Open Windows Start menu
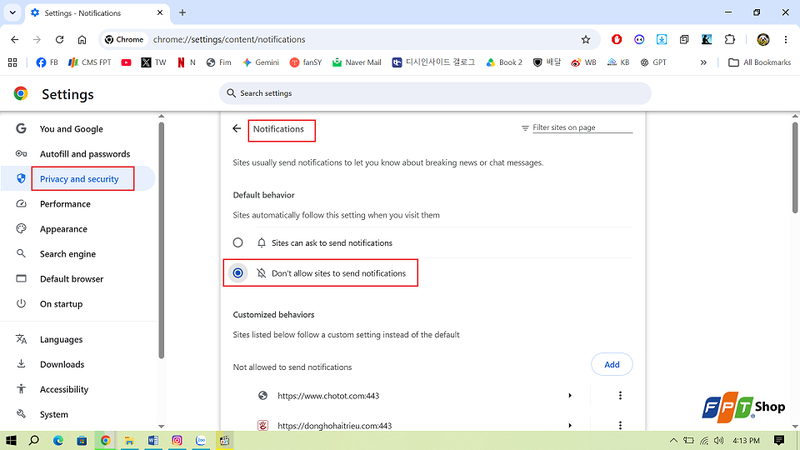Screen dimensions: 800x450 pyautogui.click(x=11, y=440)
